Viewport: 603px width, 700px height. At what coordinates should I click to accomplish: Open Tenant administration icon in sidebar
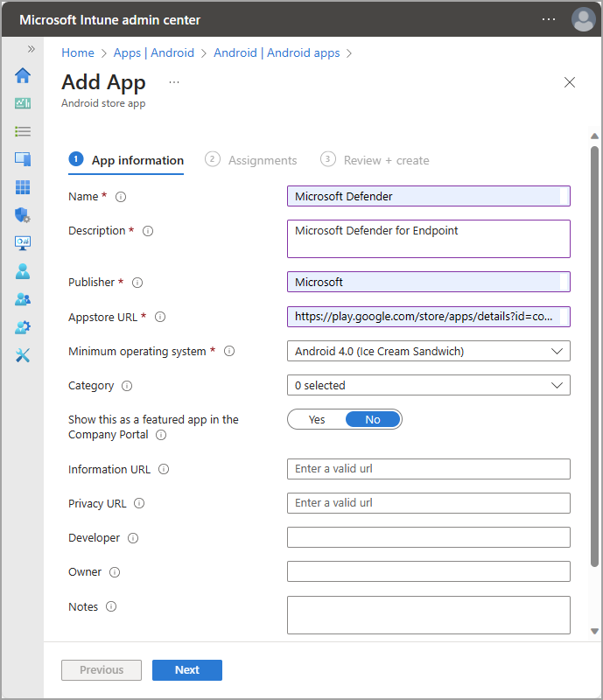click(x=23, y=327)
